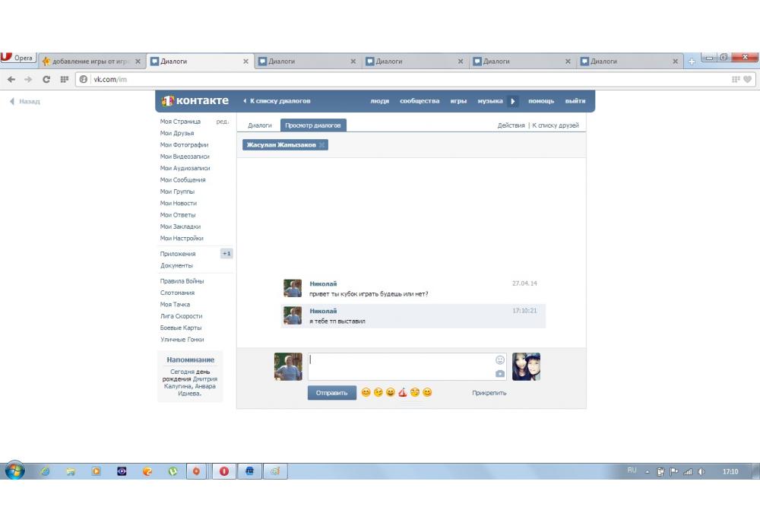Open the Opera main menu
Viewport: 760px width, 532px height.
coord(17,59)
